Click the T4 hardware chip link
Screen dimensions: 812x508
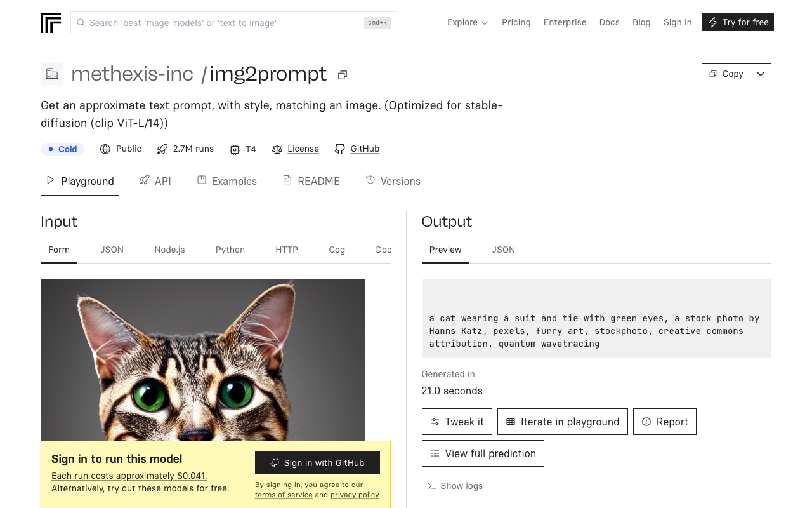click(x=250, y=149)
